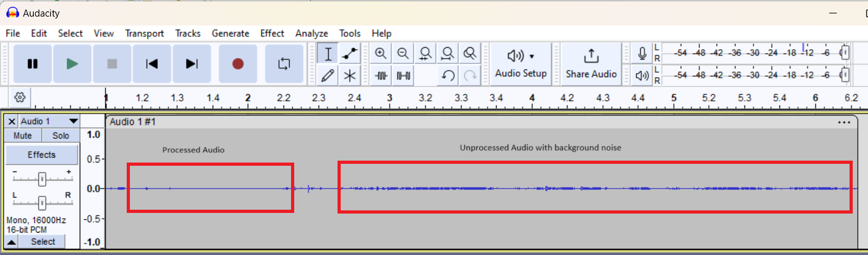Open the Generate menu

[231, 33]
